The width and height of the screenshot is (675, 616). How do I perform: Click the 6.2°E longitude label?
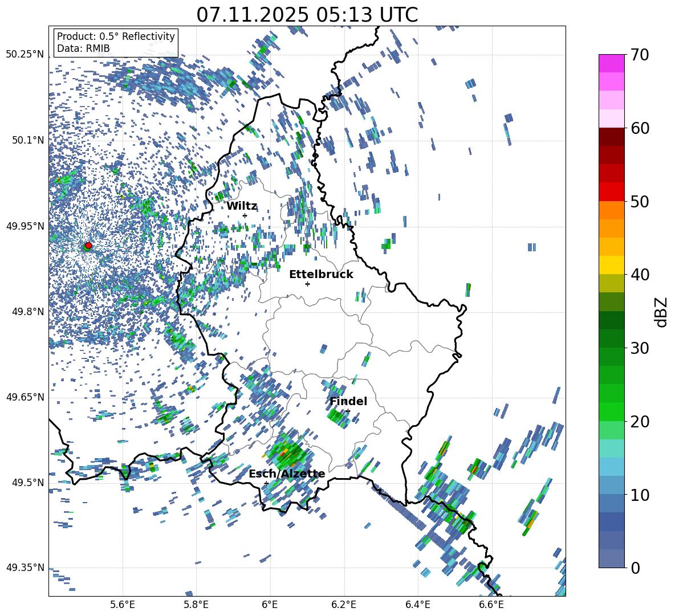click(344, 605)
